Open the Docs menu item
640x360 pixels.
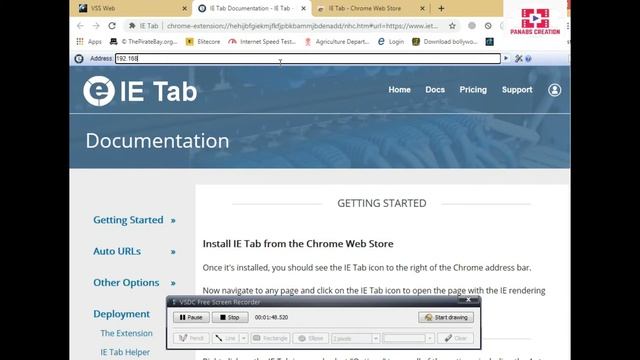pos(435,90)
